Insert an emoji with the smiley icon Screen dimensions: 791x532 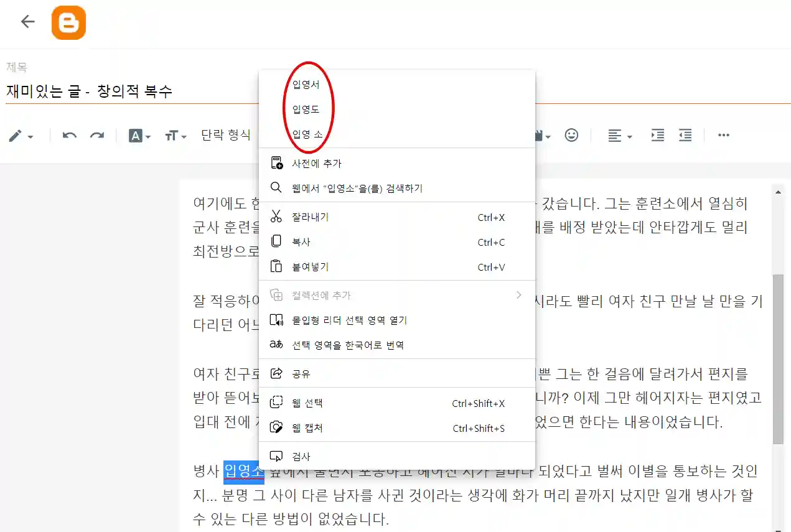pyautogui.click(x=571, y=135)
